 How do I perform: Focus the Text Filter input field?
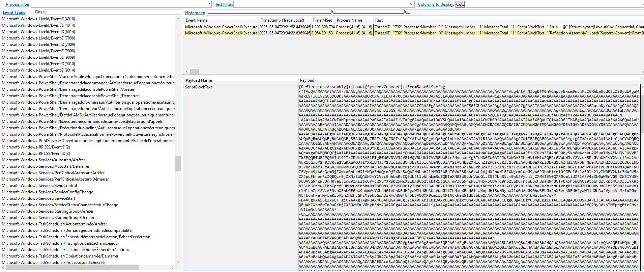(321, 4)
